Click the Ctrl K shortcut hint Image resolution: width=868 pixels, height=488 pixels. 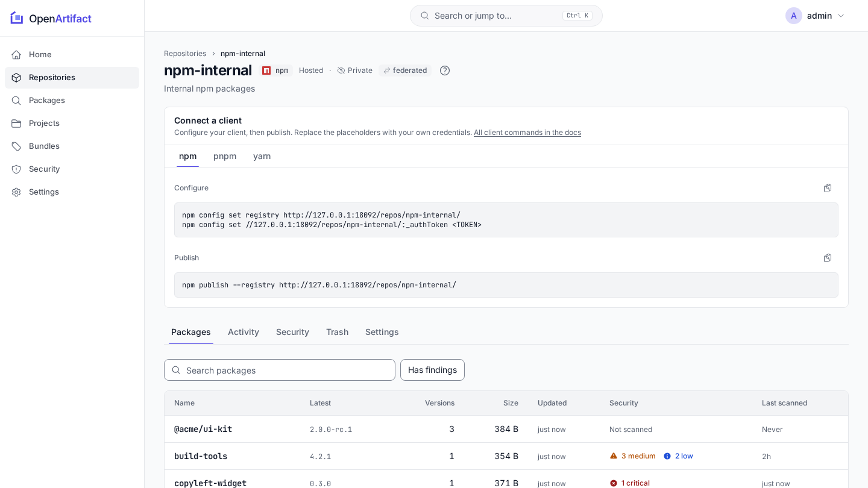pos(577,16)
